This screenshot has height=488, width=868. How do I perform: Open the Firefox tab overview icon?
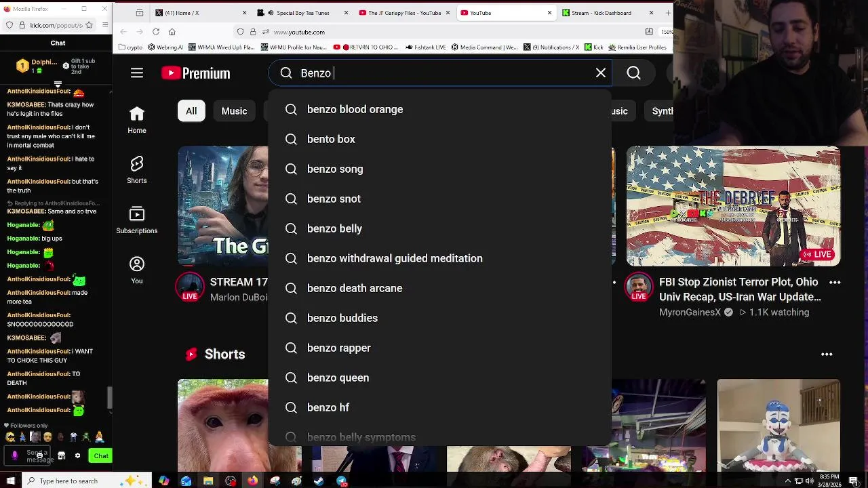140,13
